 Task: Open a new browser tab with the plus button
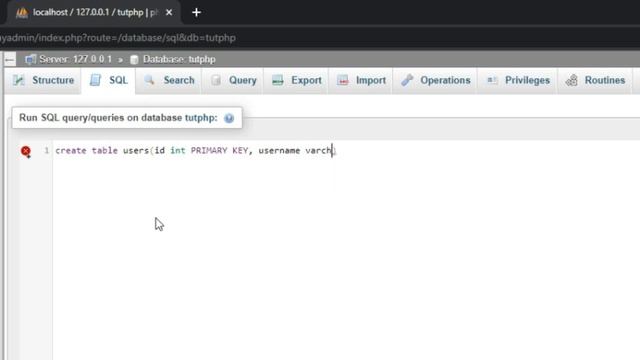click(x=196, y=13)
